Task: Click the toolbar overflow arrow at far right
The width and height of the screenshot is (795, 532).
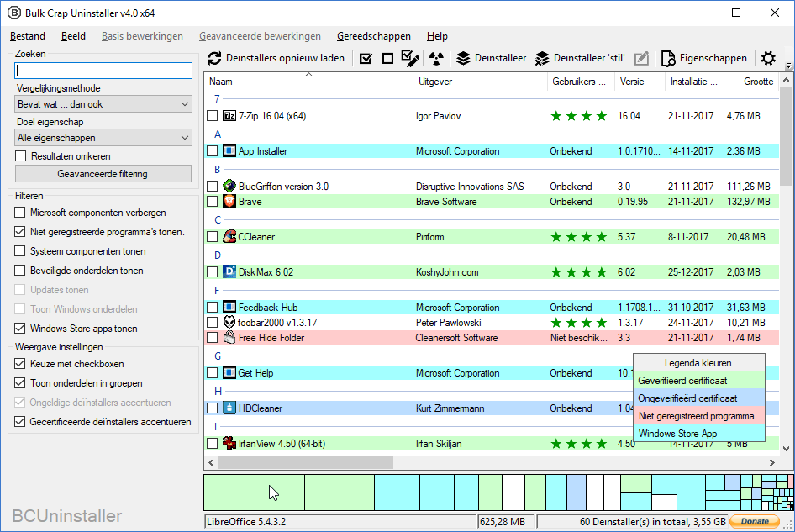Action: pos(788,66)
